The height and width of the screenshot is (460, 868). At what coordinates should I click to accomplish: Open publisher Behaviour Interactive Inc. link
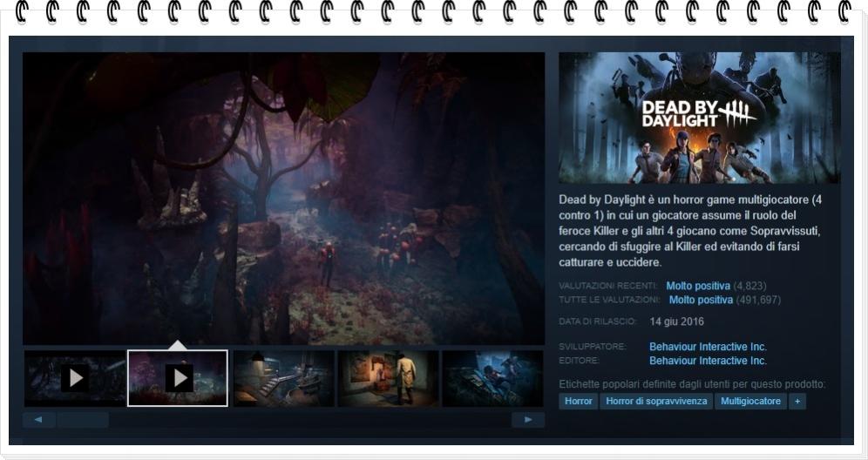708,361
